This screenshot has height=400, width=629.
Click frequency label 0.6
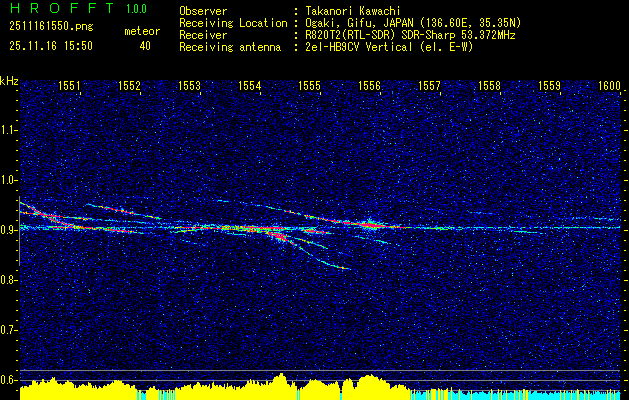coord(8,380)
